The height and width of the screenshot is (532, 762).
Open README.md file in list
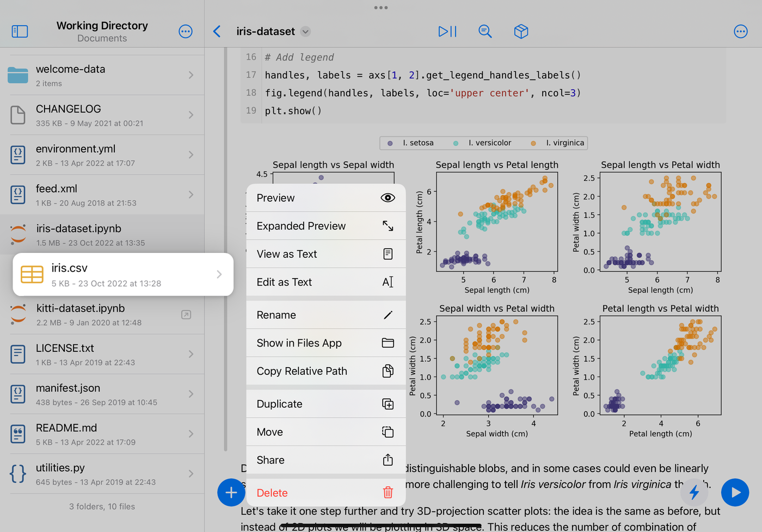(x=102, y=434)
